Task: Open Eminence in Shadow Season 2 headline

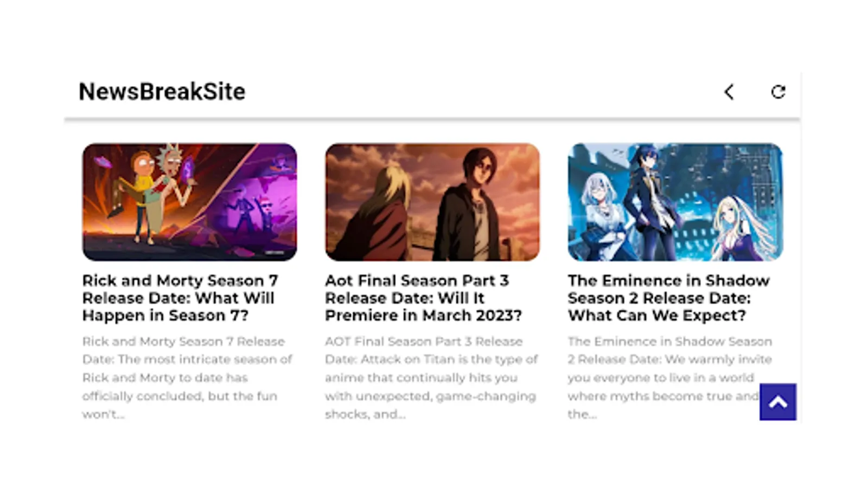Action: 668,298
